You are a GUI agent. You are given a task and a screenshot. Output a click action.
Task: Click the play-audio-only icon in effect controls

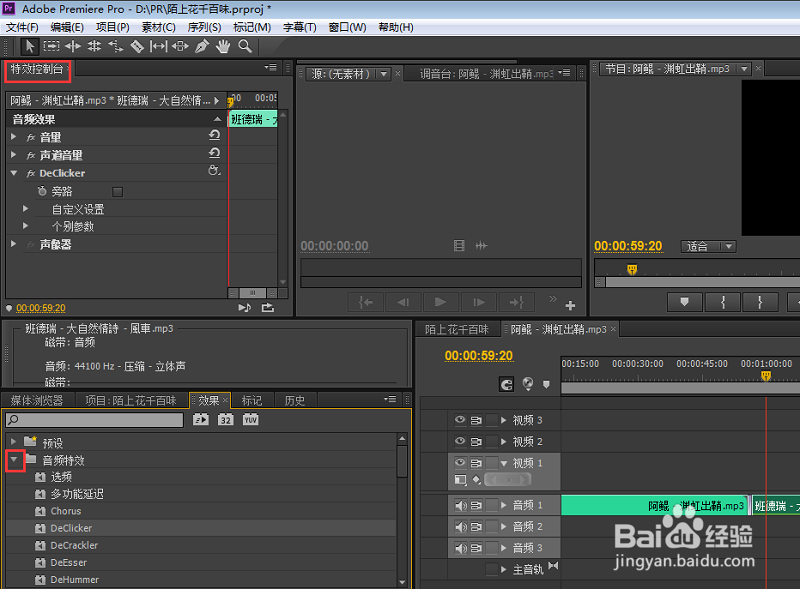coord(244,307)
